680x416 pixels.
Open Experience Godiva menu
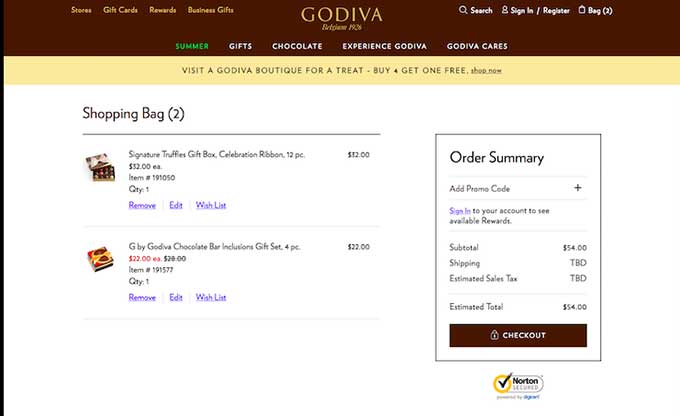[384, 46]
